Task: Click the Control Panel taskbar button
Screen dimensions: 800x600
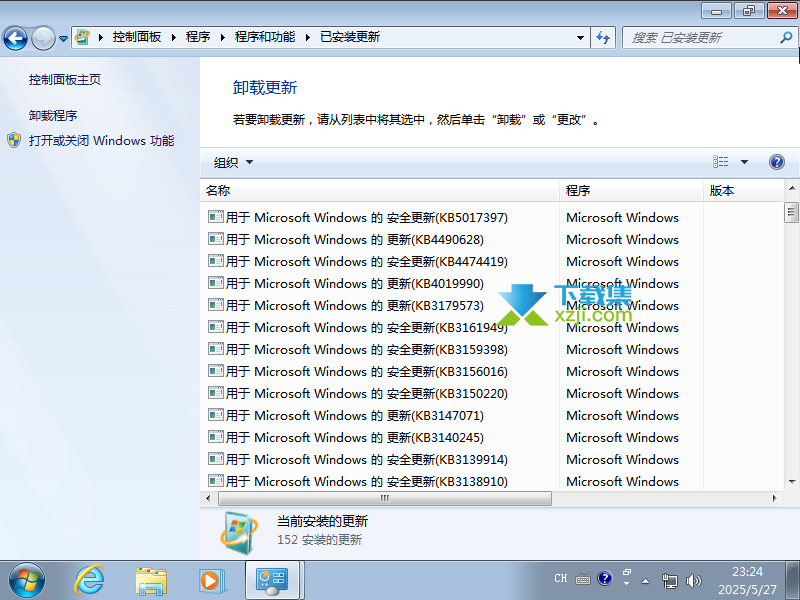Action: [274, 581]
